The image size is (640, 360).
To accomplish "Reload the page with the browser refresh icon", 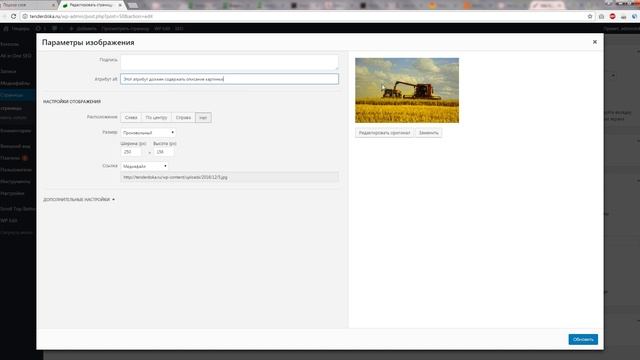I will tap(13, 16).
